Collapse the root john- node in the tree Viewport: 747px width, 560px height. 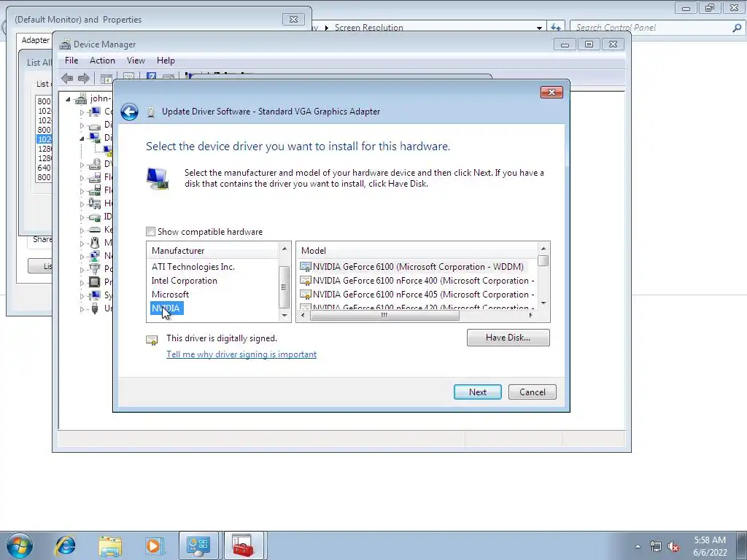pos(68,99)
